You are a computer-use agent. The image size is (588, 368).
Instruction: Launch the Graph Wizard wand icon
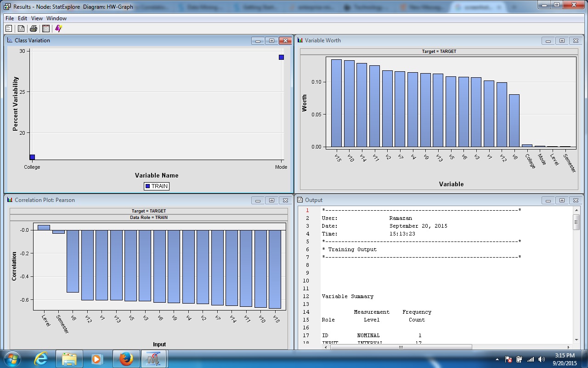pyautogui.click(x=58, y=28)
